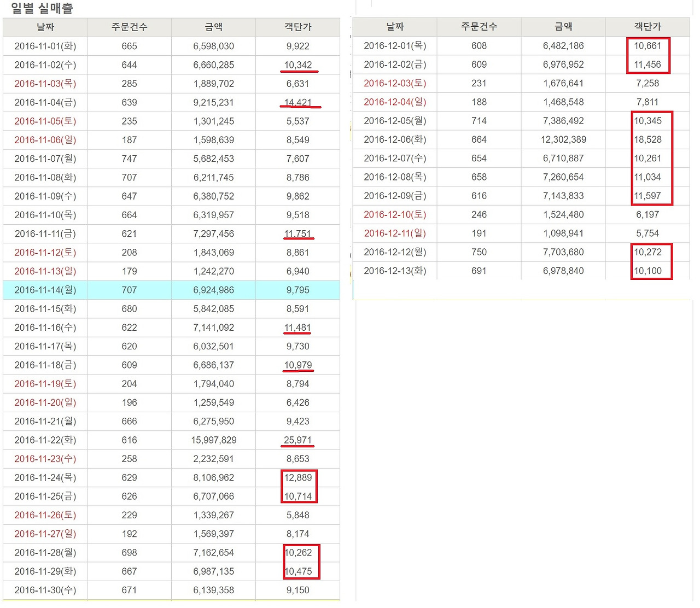Click the amount 6,976,952
This screenshot has height=608, width=700.
pyautogui.click(x=563, y=65)
